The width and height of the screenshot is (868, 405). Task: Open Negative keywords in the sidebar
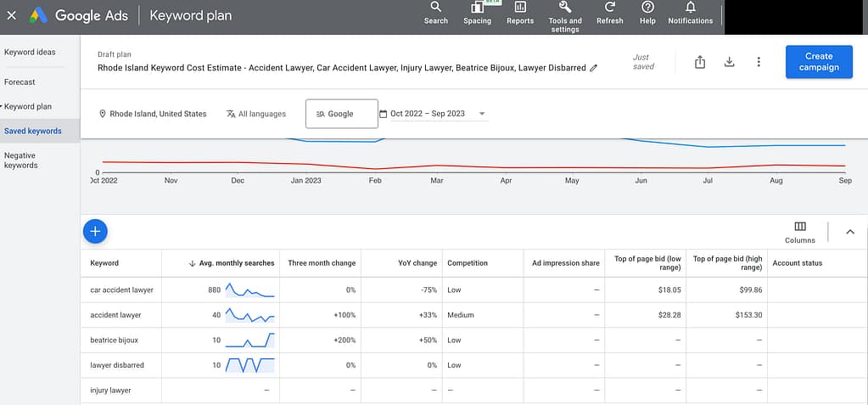21,160
